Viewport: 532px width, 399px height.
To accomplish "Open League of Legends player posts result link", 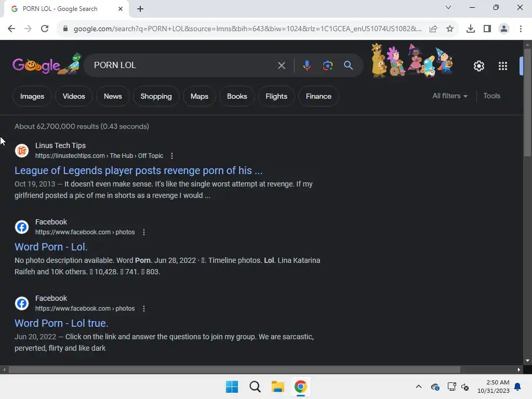I will point(138,170).
